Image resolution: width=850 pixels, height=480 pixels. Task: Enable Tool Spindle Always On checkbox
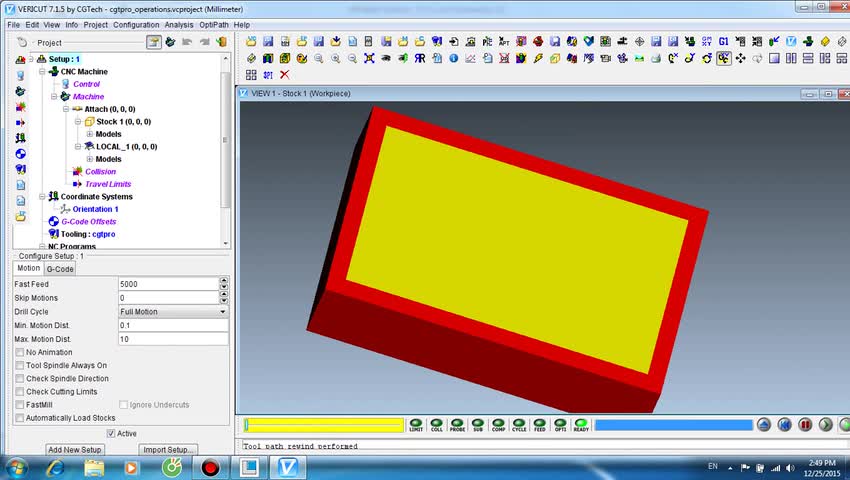[20, 366]
